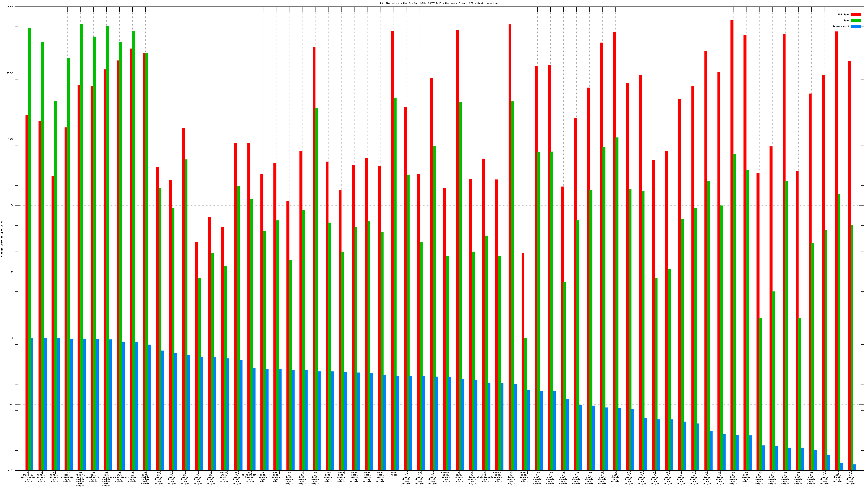Click the 'none origin' x-axis label
868x488 pixels.
pyautogui.click(x=393, y=474)
